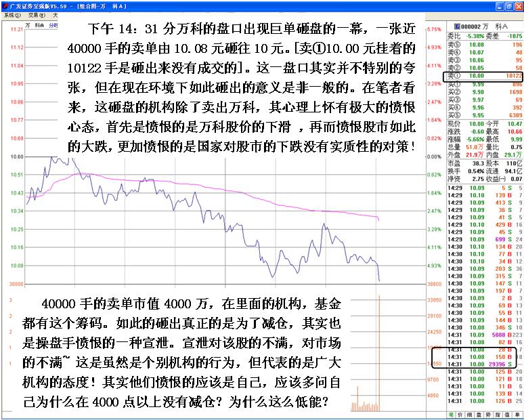The width and height of the screenshot is (524, 420).
Task: Click the 外盘 21.9万 value
Action: point(475,154)
